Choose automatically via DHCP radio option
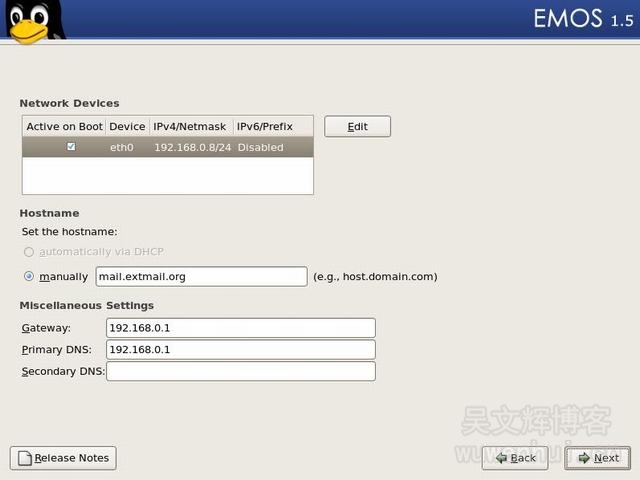This screenshot has width=640, height=480. coord(29,252)
